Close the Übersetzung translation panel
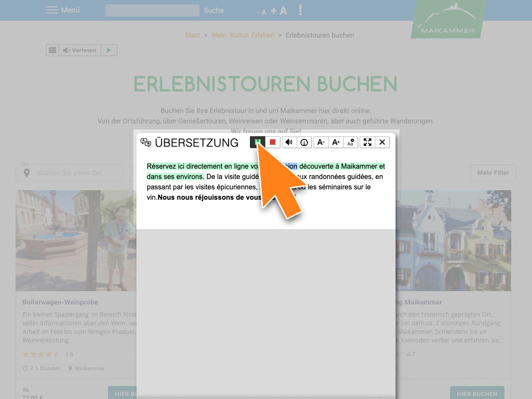The width and height of the screenshot is (532, 399). [382, 142]
